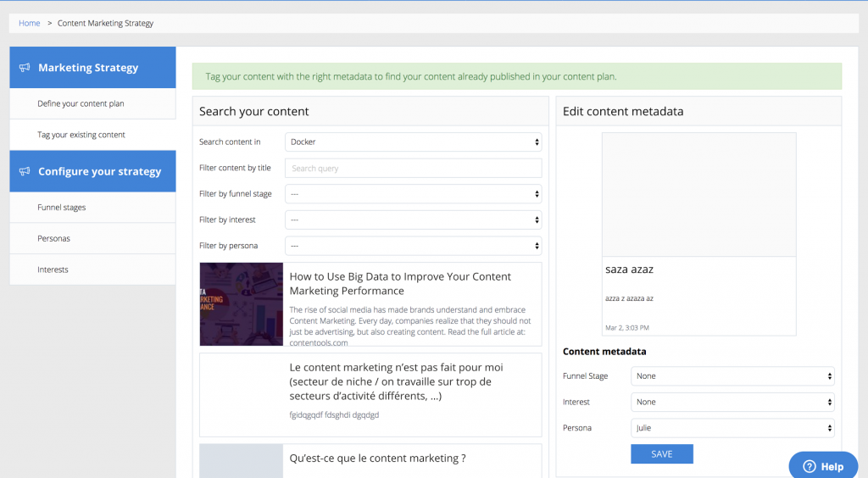Click the Help question mark icon
The image size is (868, 478).
pos(810,466)
